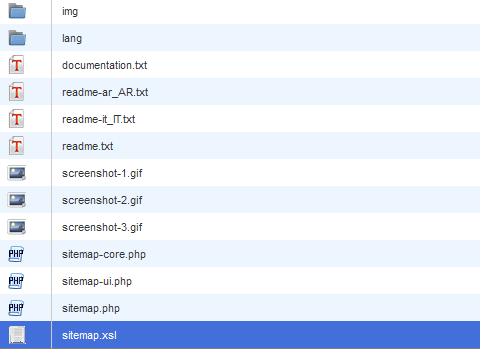Click the text icon beside readme.txt
The image size is (483, 360).
(16, 146)
